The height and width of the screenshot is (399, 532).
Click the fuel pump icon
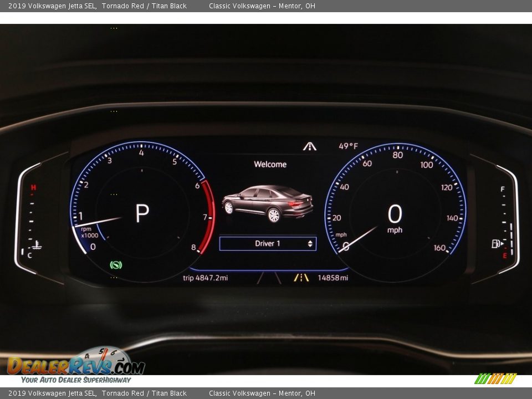497,244
